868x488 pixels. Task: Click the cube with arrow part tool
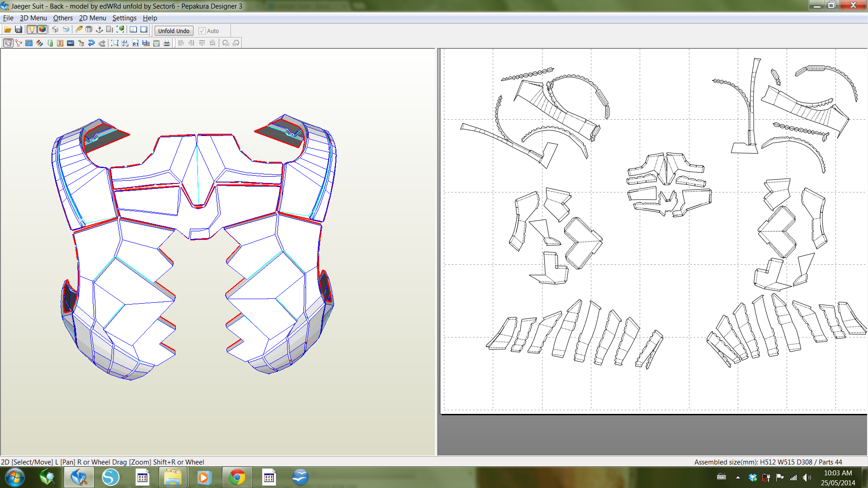pyautogui.click(x=81, y=43)
